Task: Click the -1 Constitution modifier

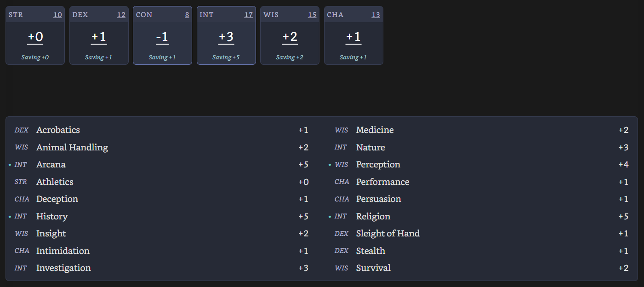Action: (162, 37)
